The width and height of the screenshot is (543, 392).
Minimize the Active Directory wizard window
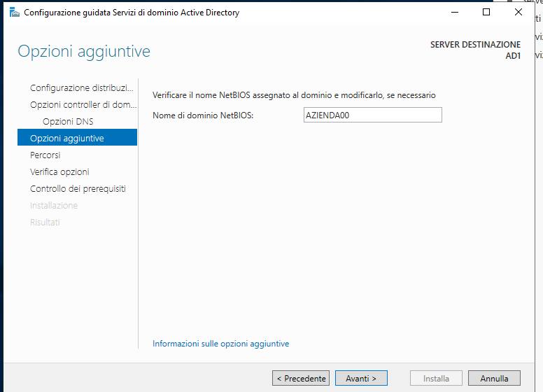455,12
